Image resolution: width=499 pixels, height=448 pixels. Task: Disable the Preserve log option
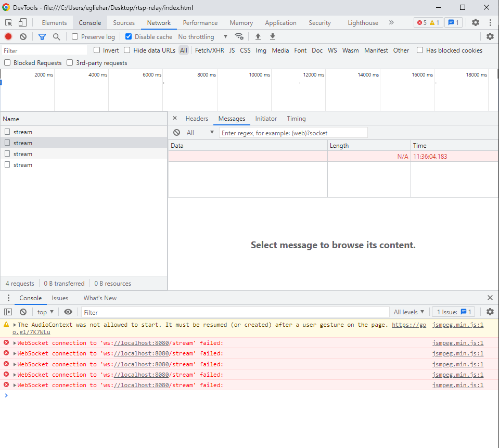[74, 36]
